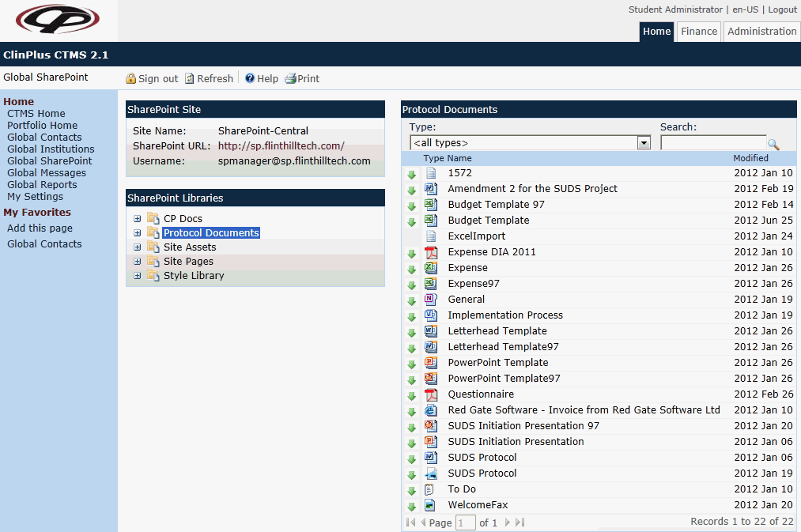Click the Sign out lock icon

point(131,79)
